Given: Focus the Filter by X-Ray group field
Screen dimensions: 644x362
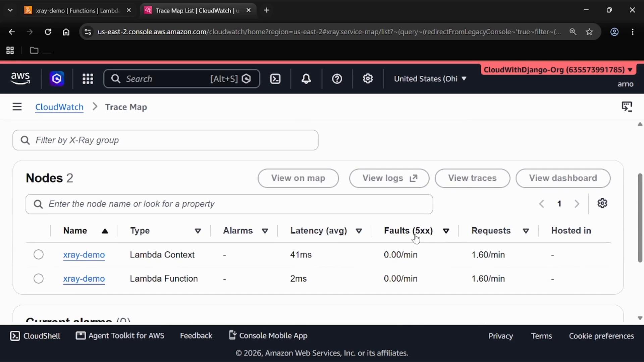Looking at the screenshot, I should [165, 140].
